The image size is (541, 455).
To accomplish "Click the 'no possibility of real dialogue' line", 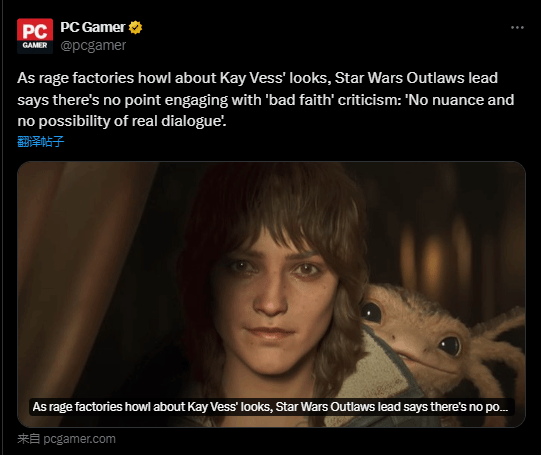I will point(121,121).
